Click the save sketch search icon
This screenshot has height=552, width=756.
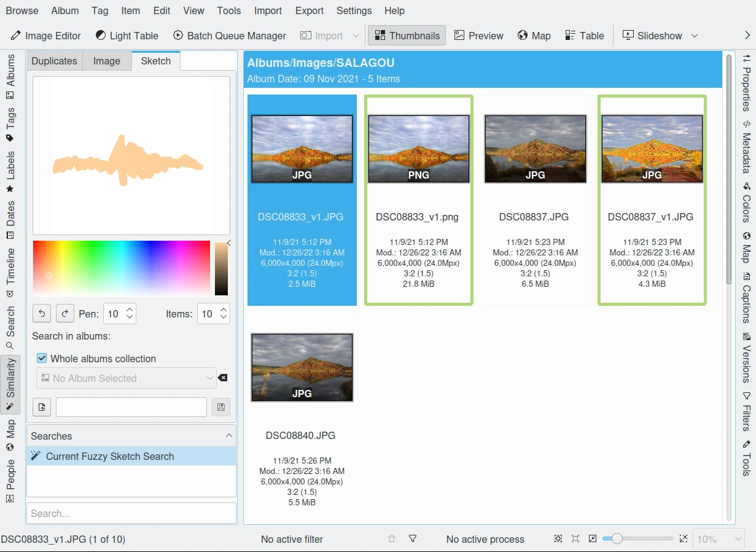(x=220, y=407)
